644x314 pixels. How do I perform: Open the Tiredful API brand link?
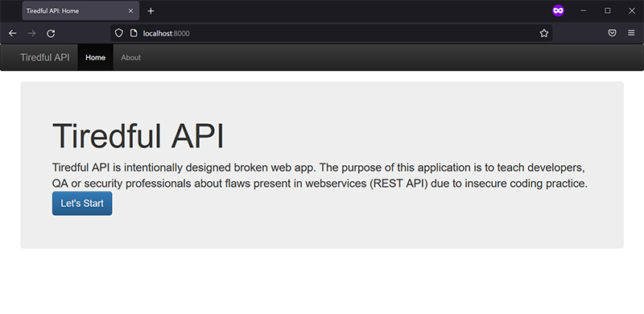[45, 57]
